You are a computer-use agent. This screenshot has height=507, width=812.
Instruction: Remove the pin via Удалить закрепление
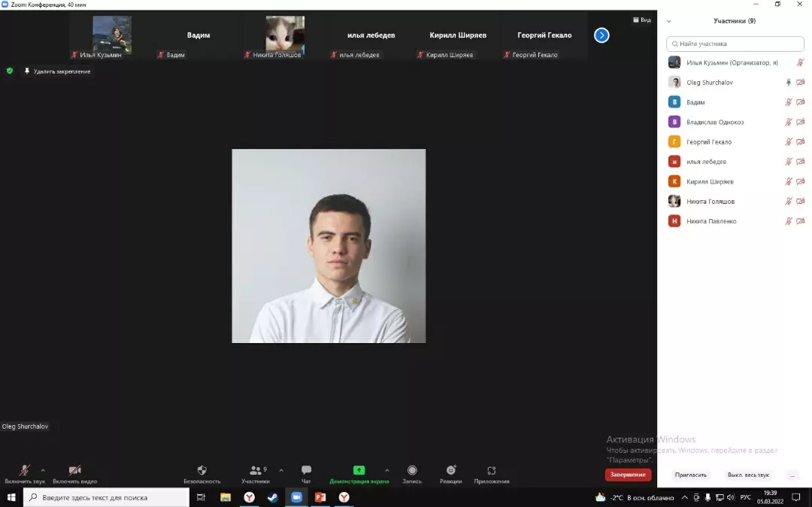click(57, 71)
